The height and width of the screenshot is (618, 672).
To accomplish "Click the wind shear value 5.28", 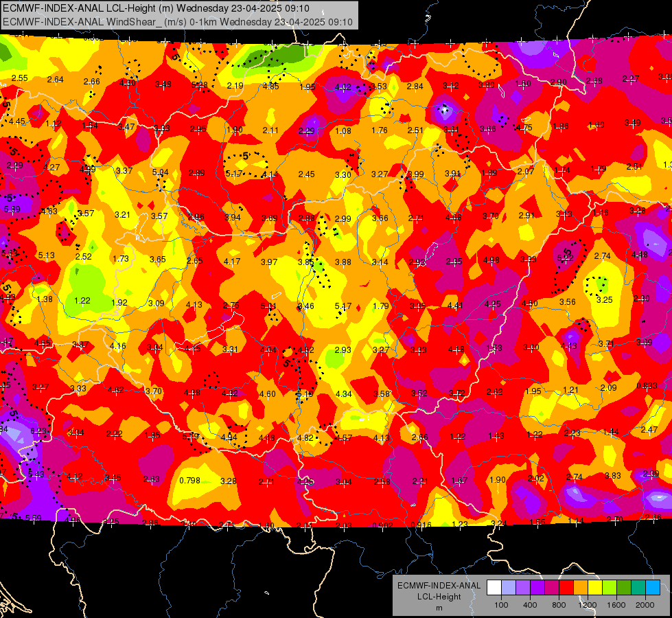I will (x=199, y=85).
